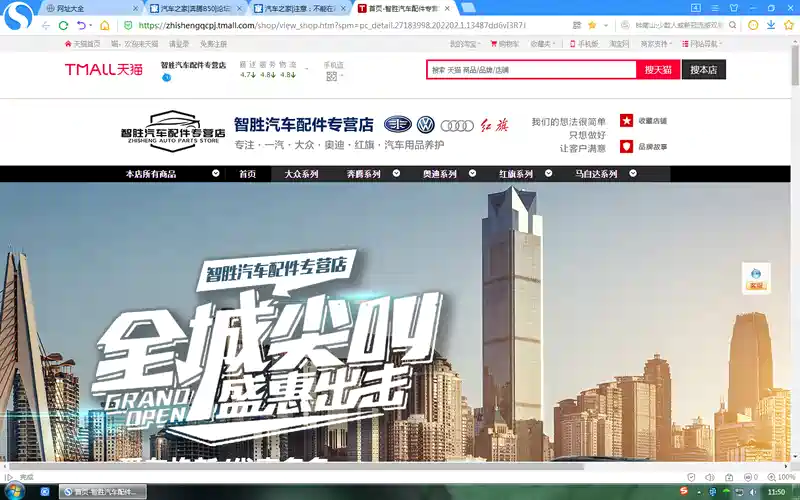800x500 pixels.
Task: Click the 搜天猫 search button
Action: pos(658,70)
